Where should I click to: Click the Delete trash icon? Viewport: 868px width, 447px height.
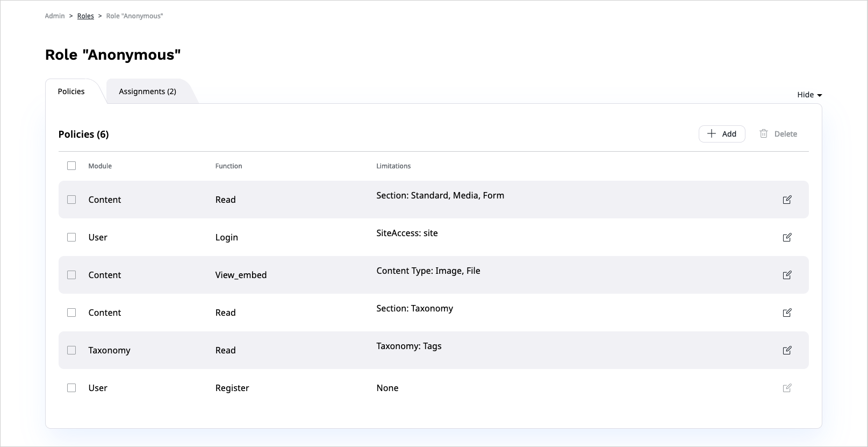(763, 133)
